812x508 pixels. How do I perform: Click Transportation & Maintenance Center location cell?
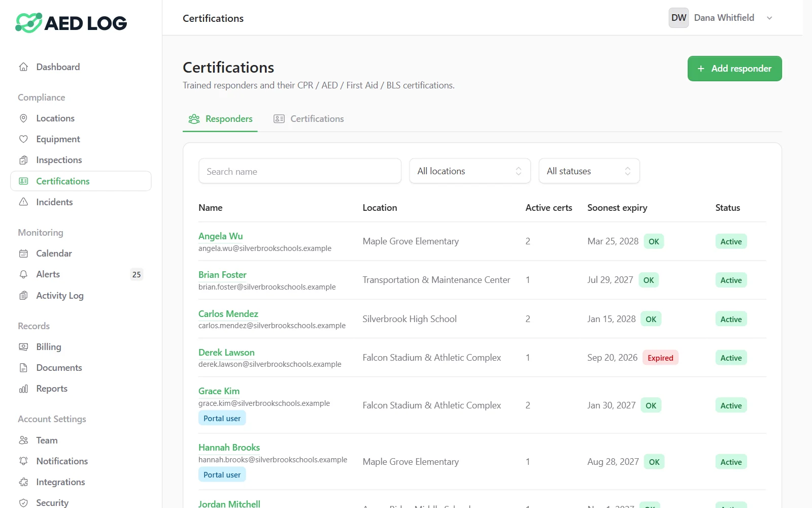tap(436, 280)
